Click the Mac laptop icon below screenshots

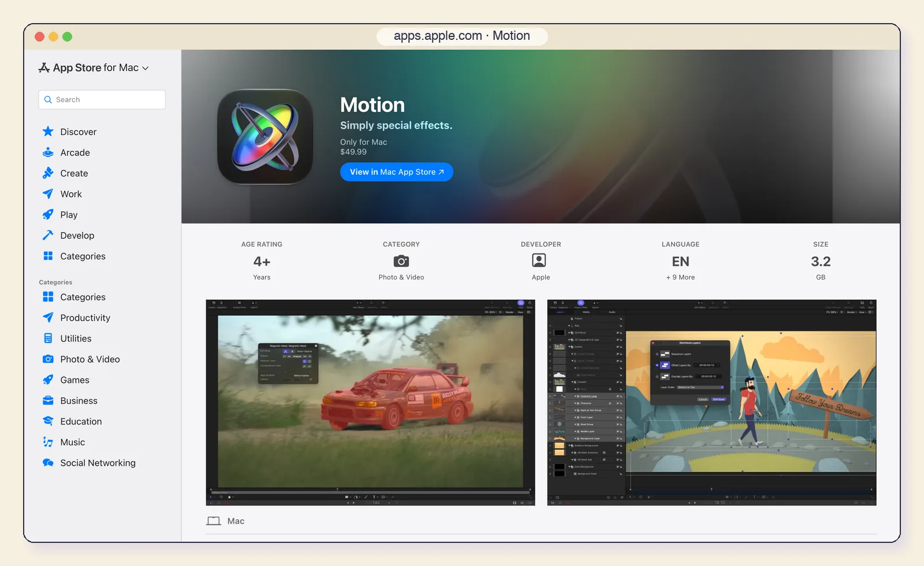pyautogui.click(x=214, y=521)
